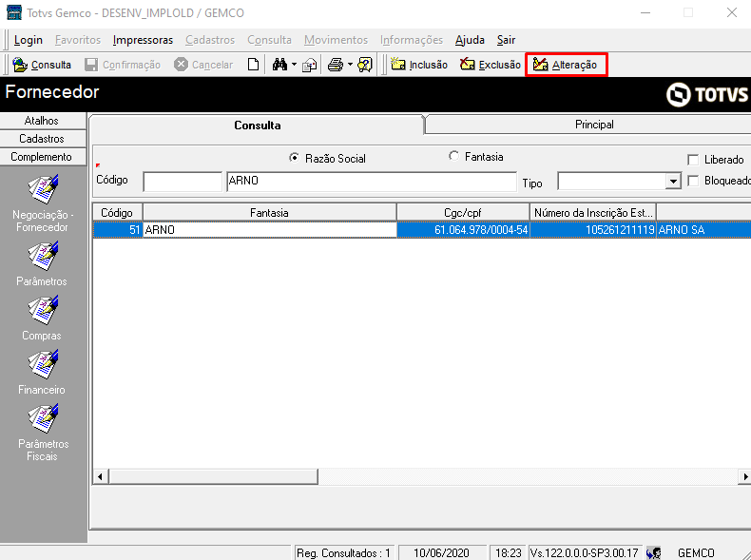Click the new blank document icon
This screenshot has height=560, width=751.
coord(253,65)
